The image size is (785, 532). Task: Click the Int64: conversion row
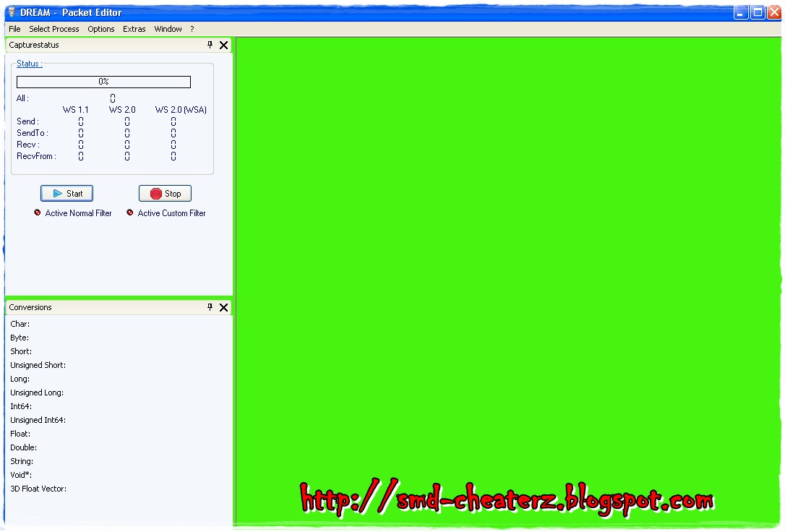[21, 406]
